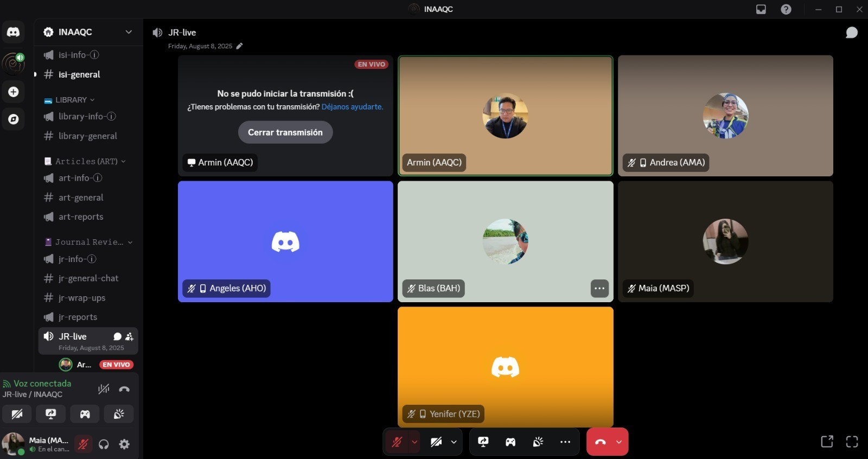Open microphone options arrow beside mute button

click(414, 442)
